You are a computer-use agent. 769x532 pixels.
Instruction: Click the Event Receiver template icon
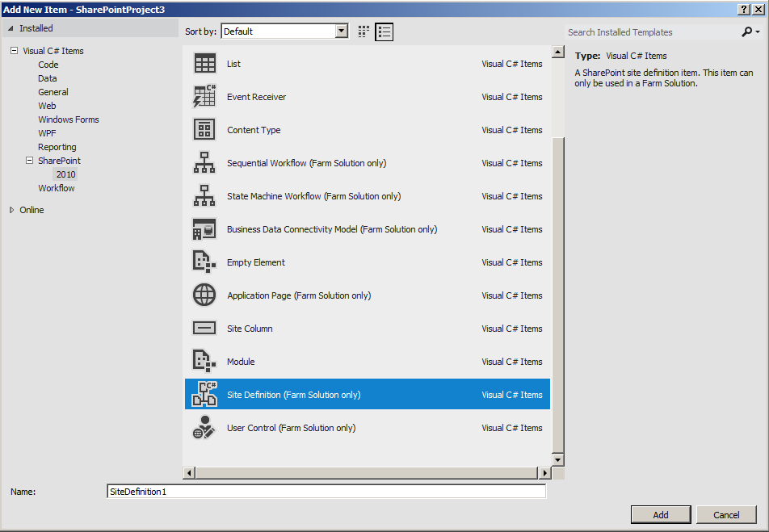204,97
